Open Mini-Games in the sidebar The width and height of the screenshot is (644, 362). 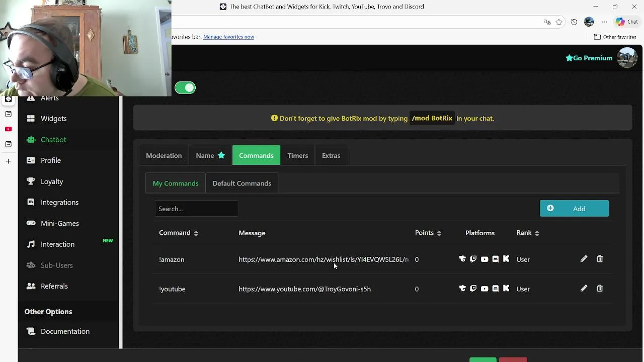[x=59, y=223]
